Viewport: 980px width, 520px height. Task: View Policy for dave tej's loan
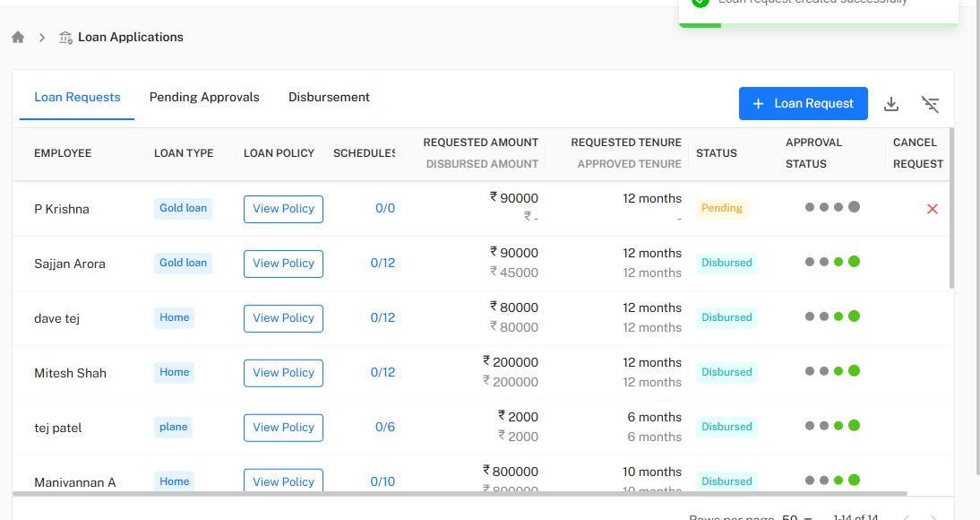click(283, 318)
